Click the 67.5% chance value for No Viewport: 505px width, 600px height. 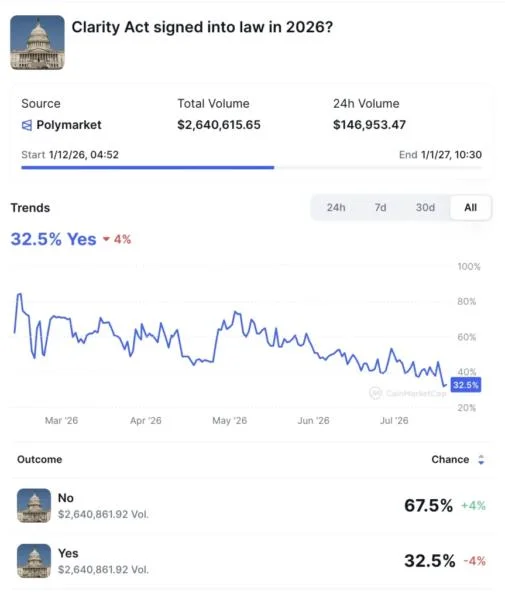click(428, 505)
